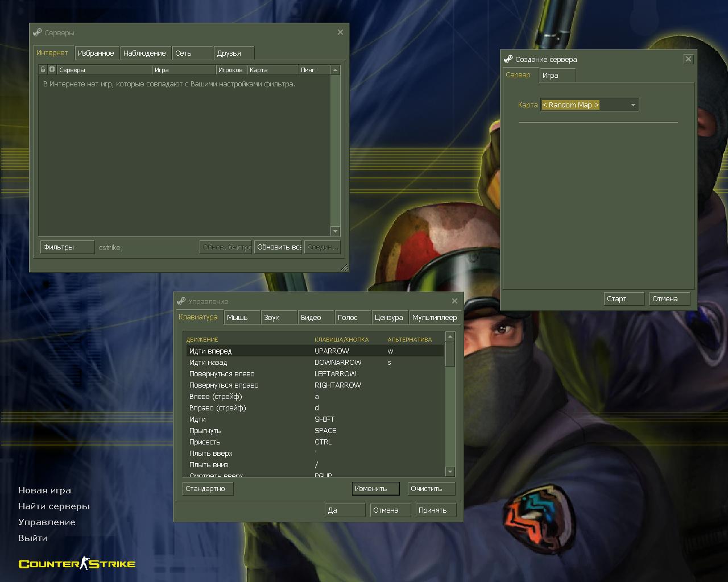The height and width of the screenshot is (582, 728).
Task: Click the Очистить button
Action: click(432, 488)
